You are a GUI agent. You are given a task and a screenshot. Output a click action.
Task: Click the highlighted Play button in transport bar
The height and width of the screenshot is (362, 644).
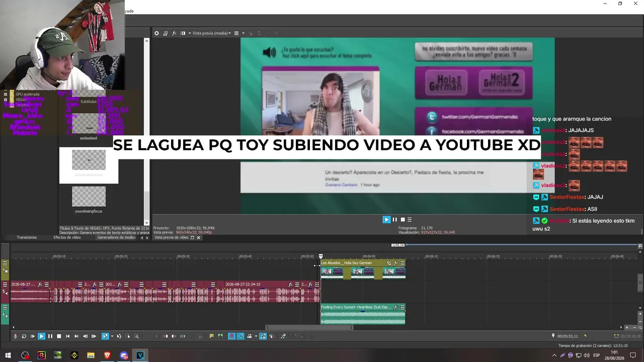[41, 336]
